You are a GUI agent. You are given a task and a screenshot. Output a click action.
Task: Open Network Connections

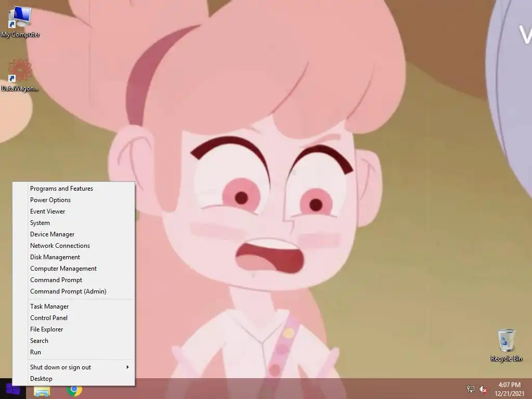coord(74,246)
